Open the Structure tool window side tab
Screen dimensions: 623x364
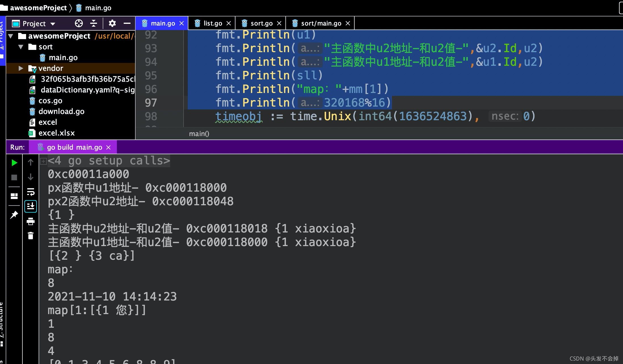tap(2, 325)
